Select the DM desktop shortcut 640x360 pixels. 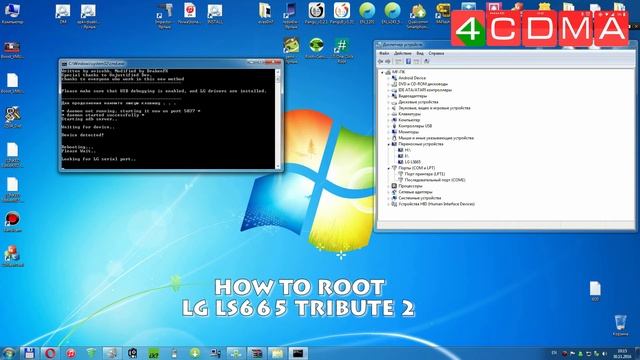63,13
